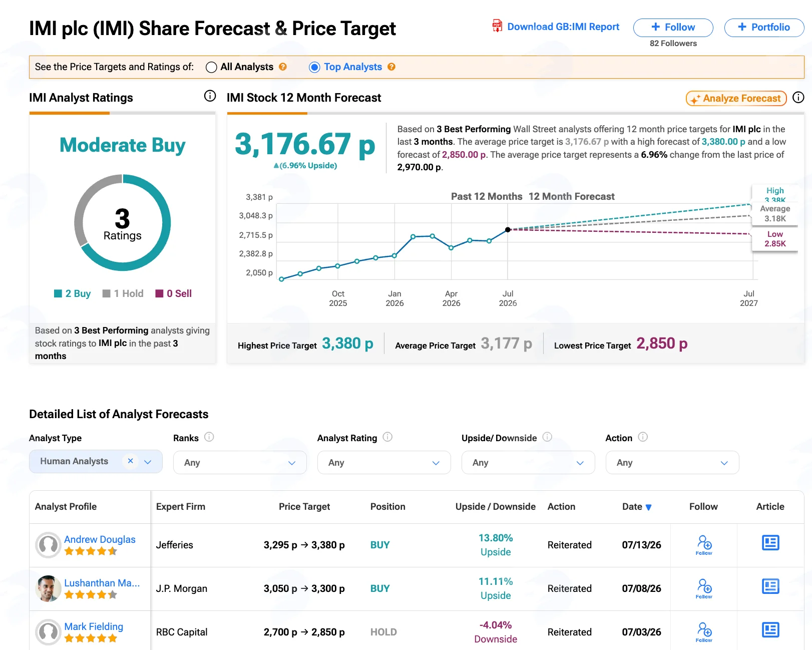
Task: Download GB:IMI Report link
Action: [563, 27]
